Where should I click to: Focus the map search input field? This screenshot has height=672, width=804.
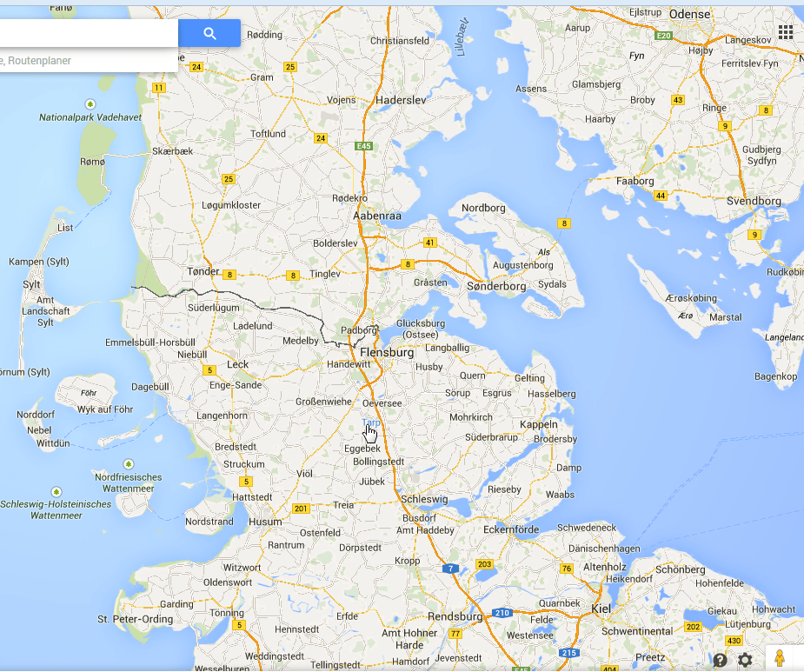coord(90,33)
